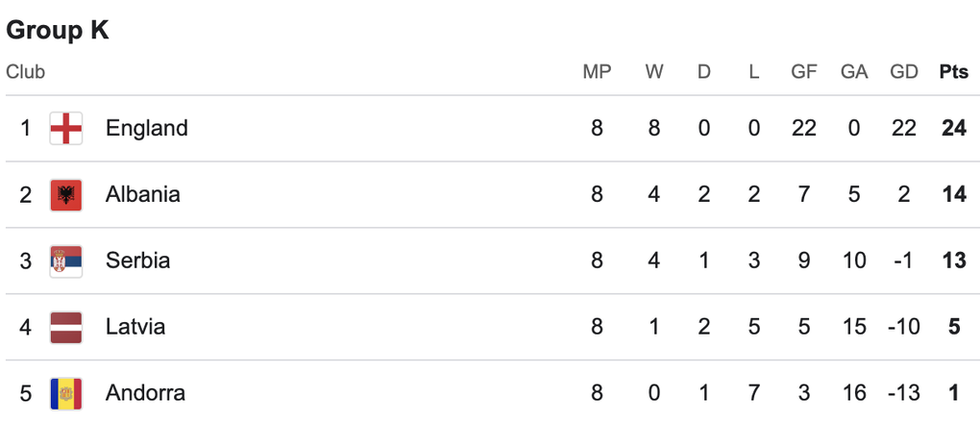Open the Andorra team name
This screenshot has width=980, height=423.
(145, 393)
